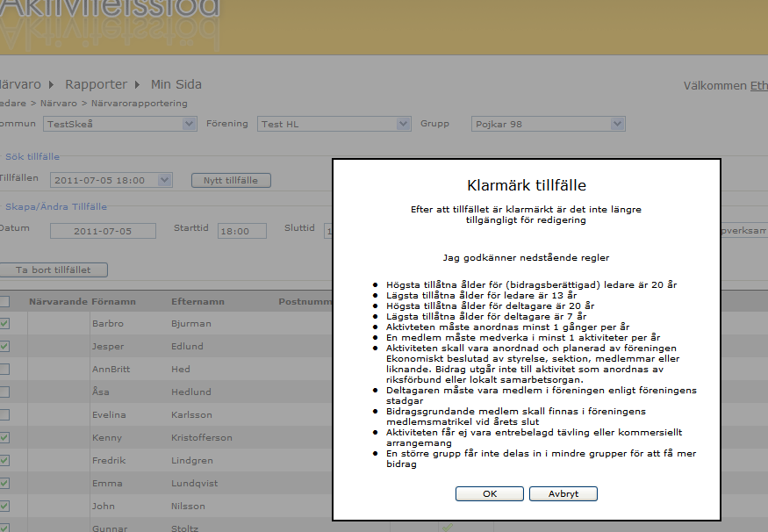This screenshot has height=532, width=768.
Task: Uncheck attendance for Emma Lundqvist
Action: click(4, 483)
